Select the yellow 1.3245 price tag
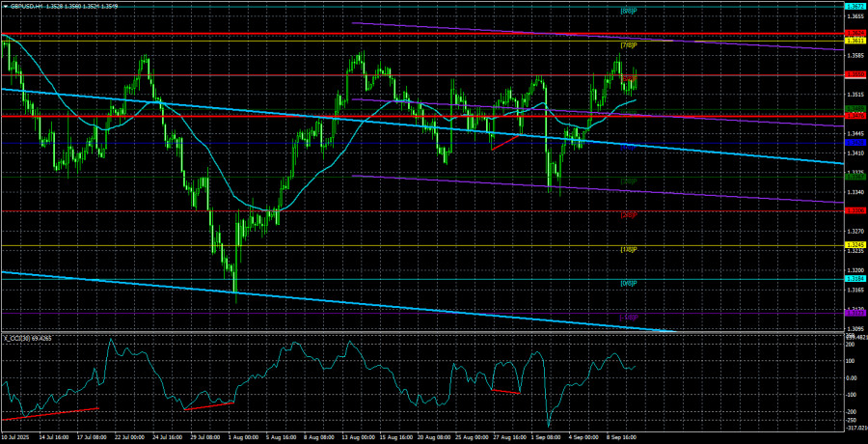The height and width of the screenshot is (444, 868). (854, 246)
